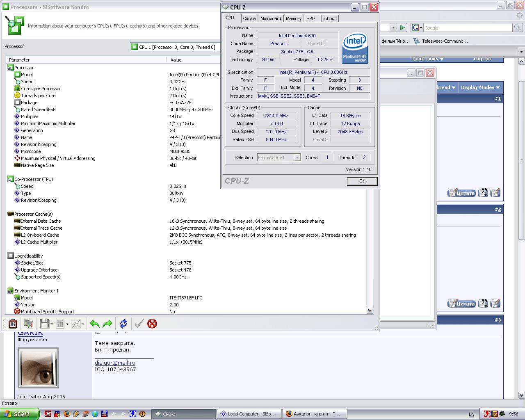Screen dimensions: 525x420
Task: Click the grey checkmark icon in Sandra toolbar
Action: click(x=139, y=324)
